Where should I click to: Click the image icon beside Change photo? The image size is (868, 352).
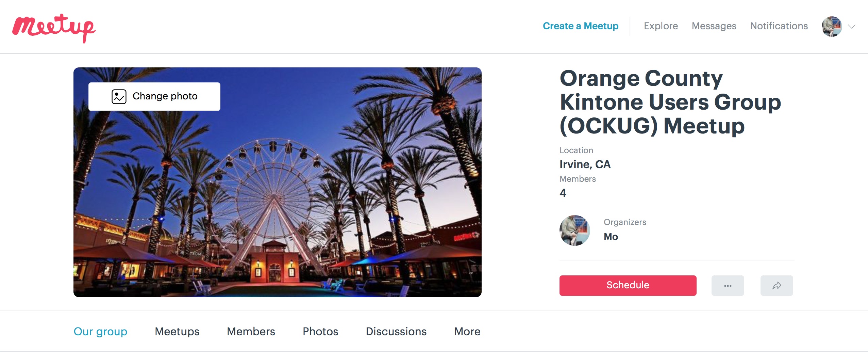point(119,97)
